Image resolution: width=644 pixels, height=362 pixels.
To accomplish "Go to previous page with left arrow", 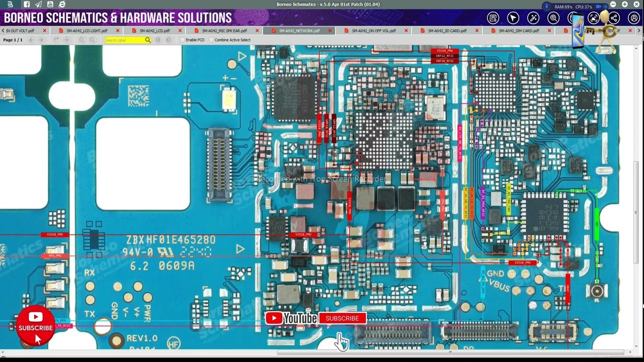I will (31, 40).
